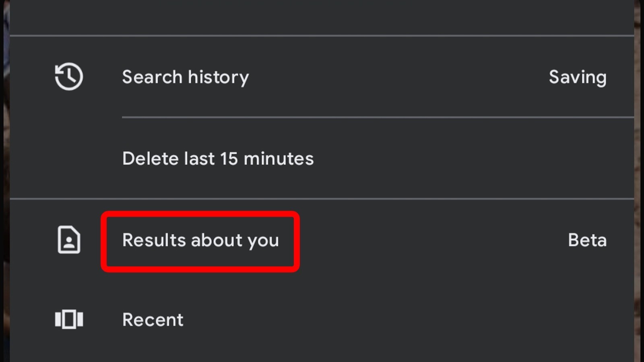The height and width of the screenshot is (362, 644).
Task: Tap the Saving status text
Action: click(577, 77)
